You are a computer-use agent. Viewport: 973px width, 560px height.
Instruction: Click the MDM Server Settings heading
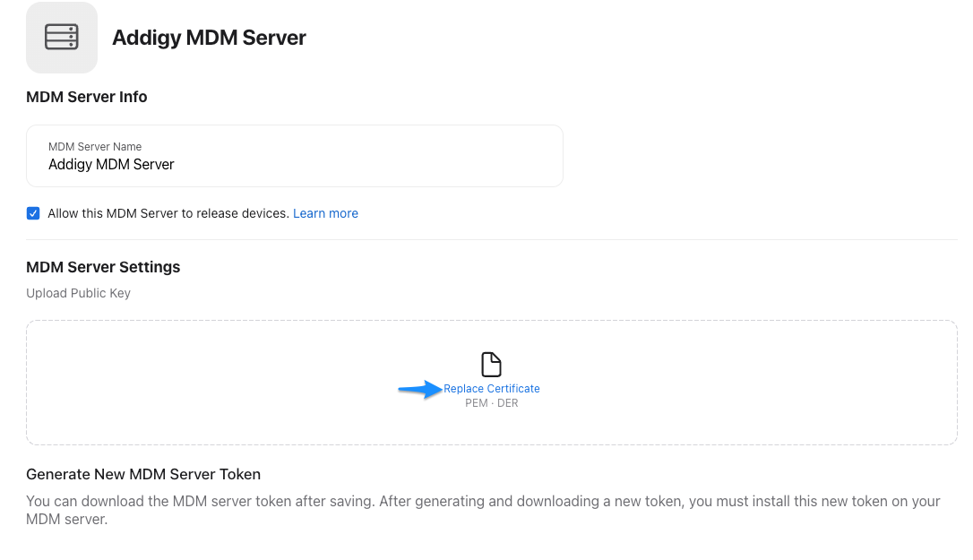point(103,267)
